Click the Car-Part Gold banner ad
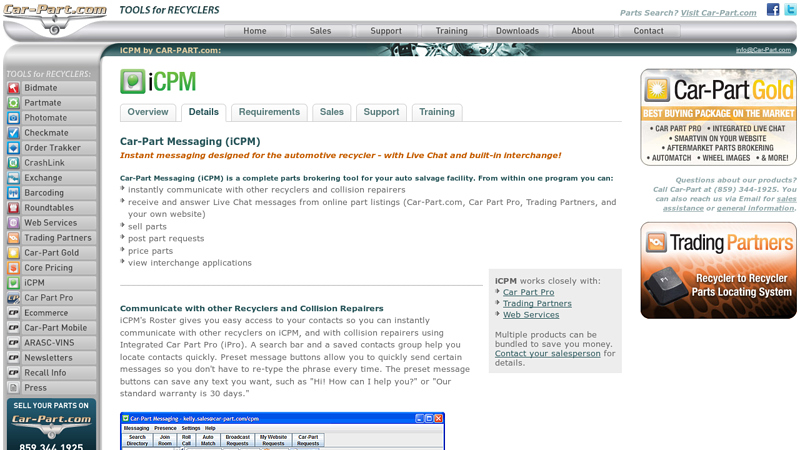The height and width of the screenshot is (450, 800). coord(718,117)
